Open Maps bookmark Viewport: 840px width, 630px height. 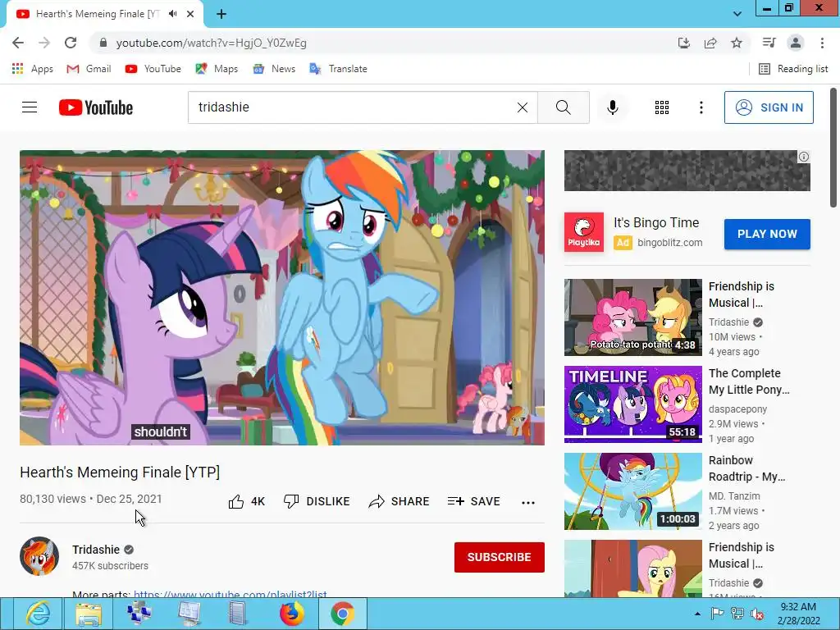coord(217,69)
